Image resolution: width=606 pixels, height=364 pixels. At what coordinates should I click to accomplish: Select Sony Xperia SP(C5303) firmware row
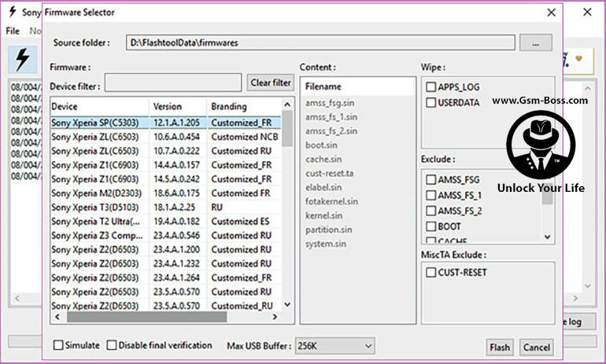coord(166,123)
